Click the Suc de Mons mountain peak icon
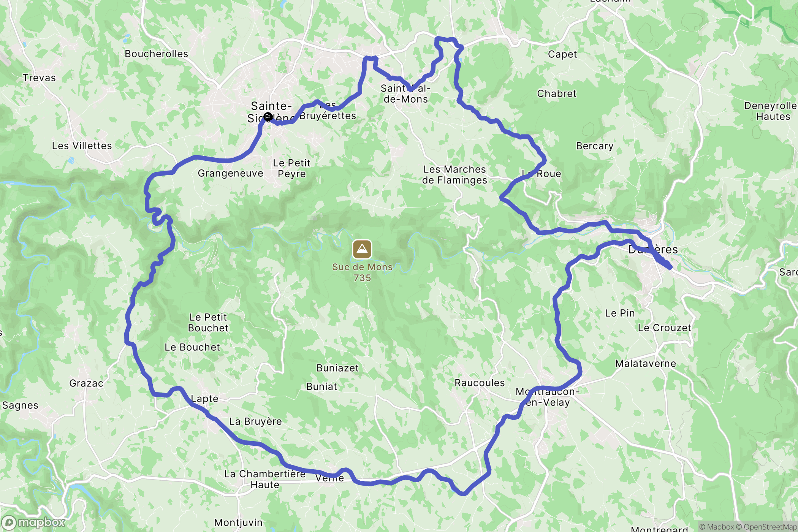The height and width of the screenshot is (532, 798). tap(362, 249)
